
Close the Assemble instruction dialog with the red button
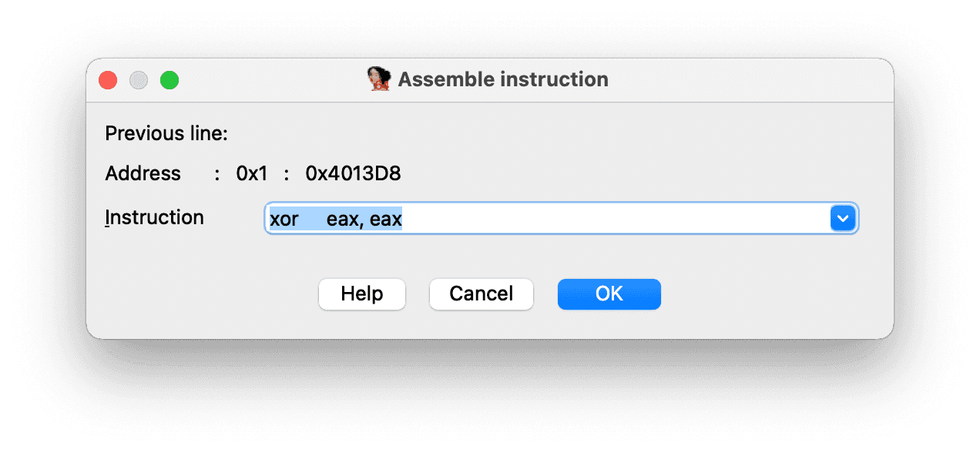(x=108, y=79)
